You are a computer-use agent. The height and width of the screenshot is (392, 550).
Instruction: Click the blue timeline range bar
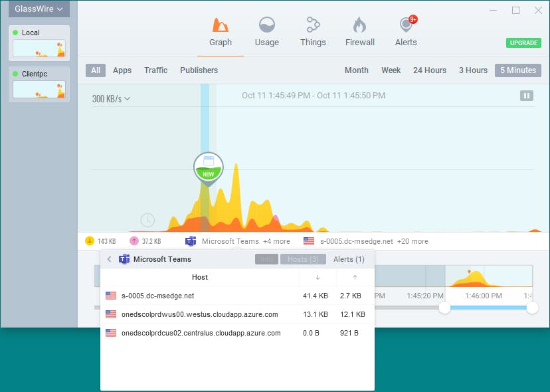(488, 308)
